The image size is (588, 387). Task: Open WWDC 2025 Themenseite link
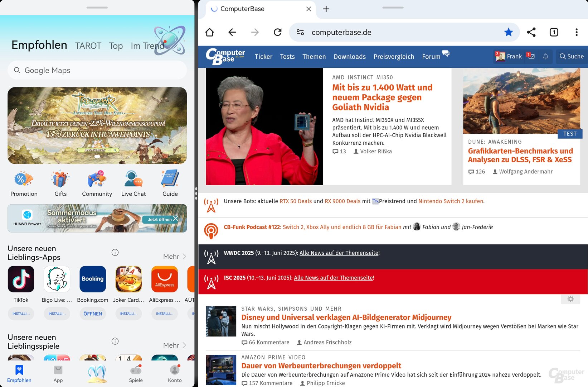click(x=339, y=253)
